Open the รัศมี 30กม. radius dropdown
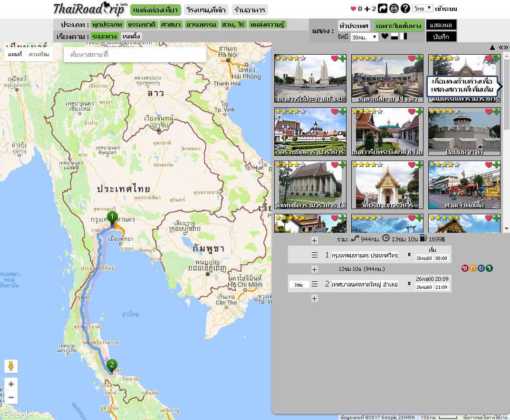The image size is (510, 420). click(364, 37)
